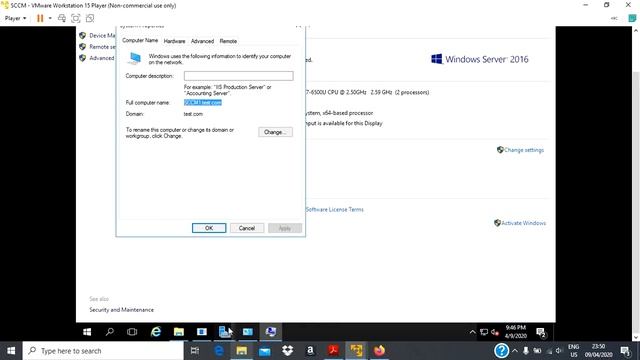Open the Security and Maintenance link
Screen dimensions: 640x360
click(122, 310)
